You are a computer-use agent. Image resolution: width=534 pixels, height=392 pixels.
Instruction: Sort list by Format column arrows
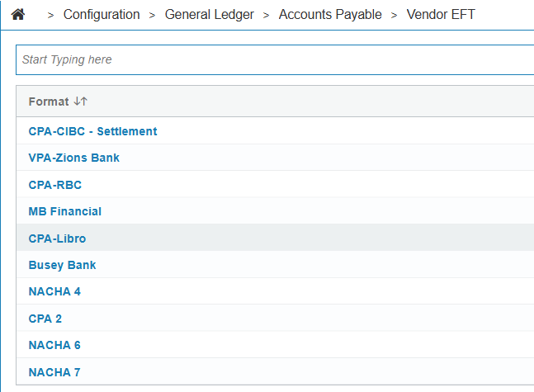pos(81,102)
